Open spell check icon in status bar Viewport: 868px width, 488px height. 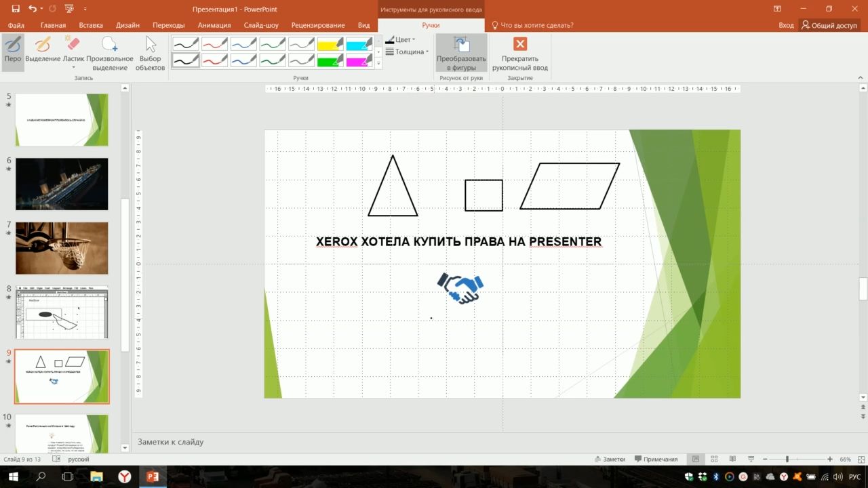click(x=56, y=459)
